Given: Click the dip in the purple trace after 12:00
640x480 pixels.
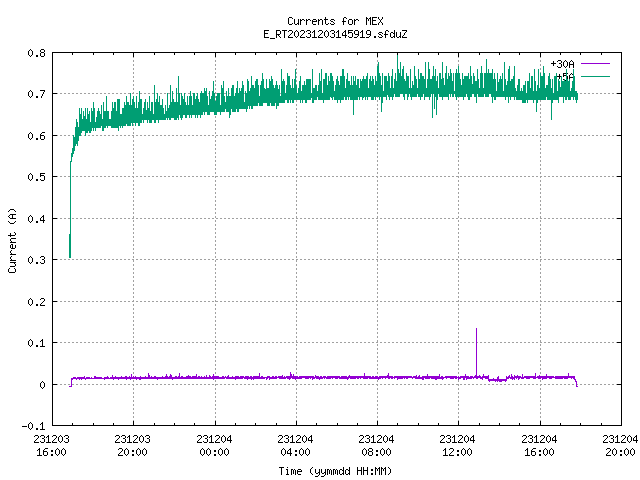Looking at the screenshot, I should pyautogui.click(x=498, y=380).
